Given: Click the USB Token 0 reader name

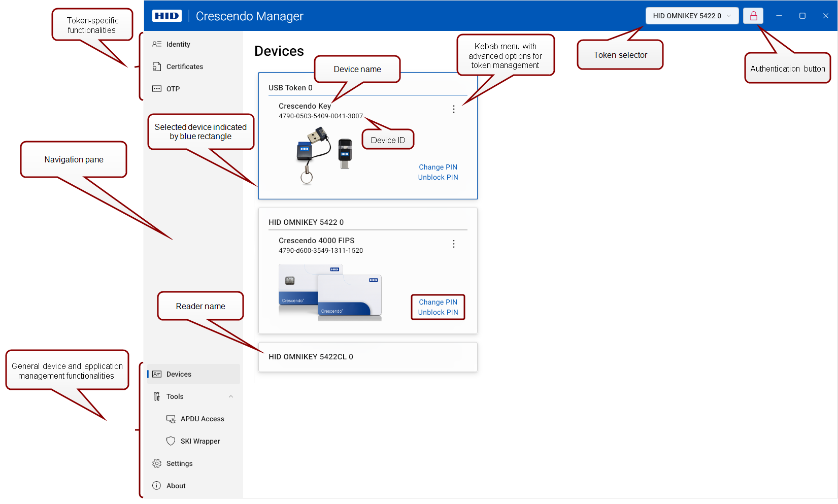Looking at the screenshot, I should coord(290,88).
